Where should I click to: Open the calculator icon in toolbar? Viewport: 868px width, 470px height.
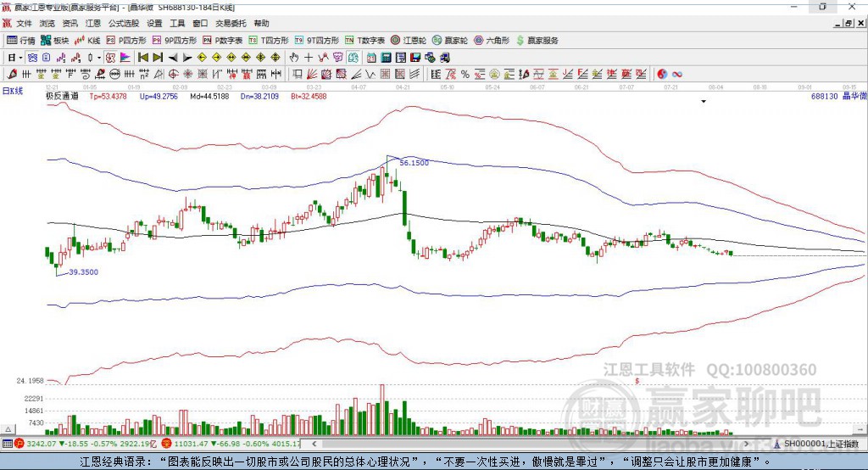[x=386, y=58]
